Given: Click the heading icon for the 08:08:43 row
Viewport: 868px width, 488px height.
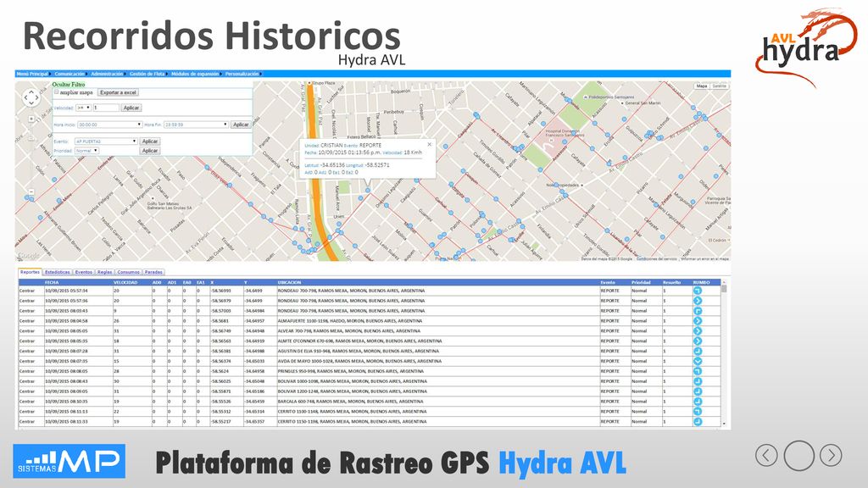Looking at the screenshot, I should point(698,381).
